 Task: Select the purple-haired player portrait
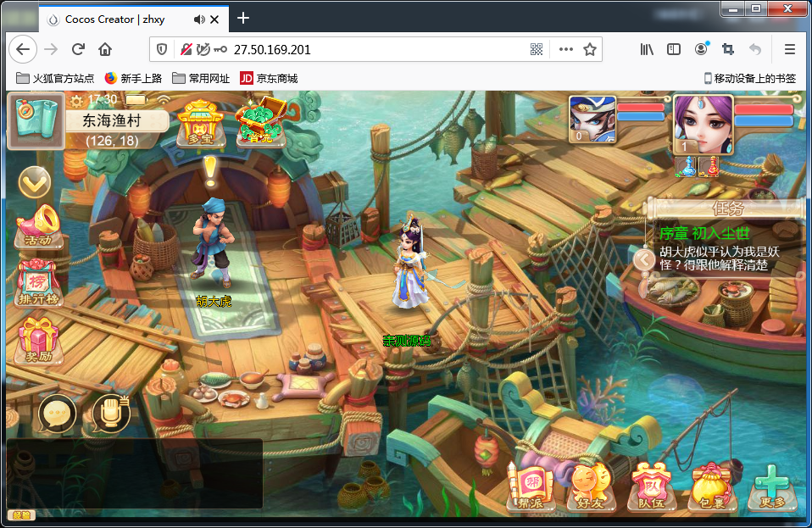(704, 125)
